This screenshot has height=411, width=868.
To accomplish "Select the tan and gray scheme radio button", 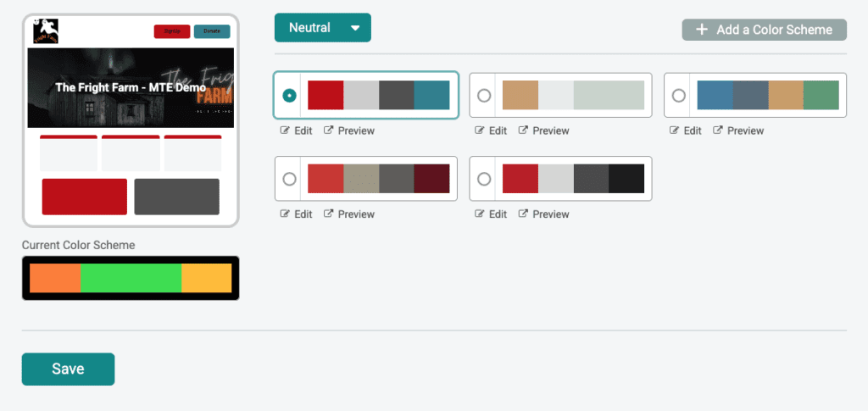I will pos(484,96).
